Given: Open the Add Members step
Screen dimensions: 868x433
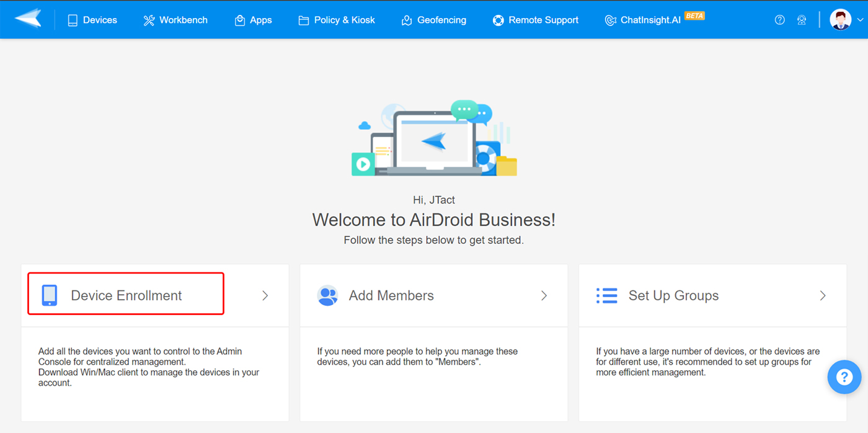Looking at the screenshot, I should click(434, 296).
